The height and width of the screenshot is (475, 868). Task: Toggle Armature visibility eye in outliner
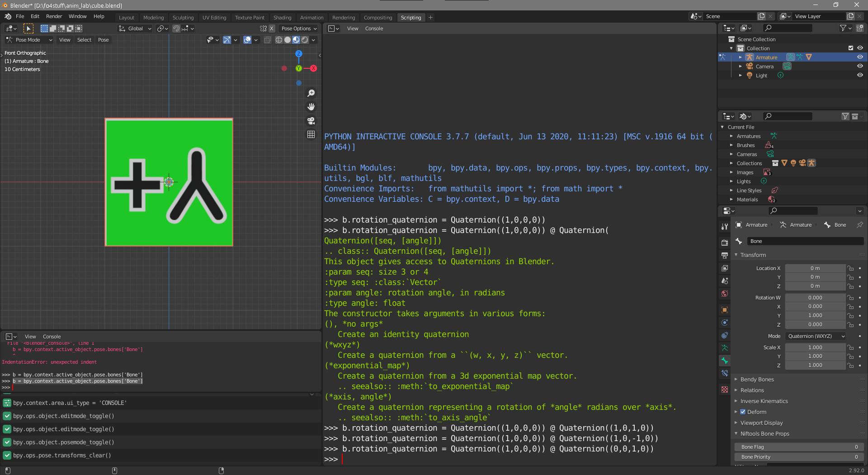click(860, 57)
